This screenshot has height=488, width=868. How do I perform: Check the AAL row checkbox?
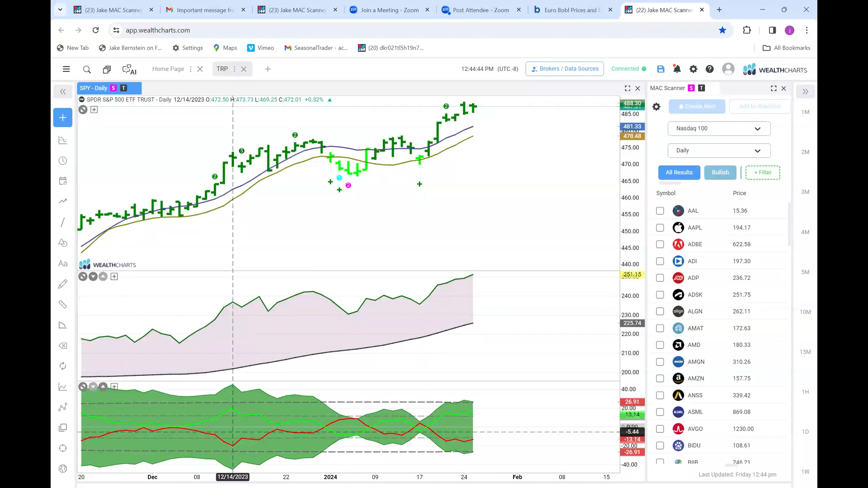[x=660, y=211]
